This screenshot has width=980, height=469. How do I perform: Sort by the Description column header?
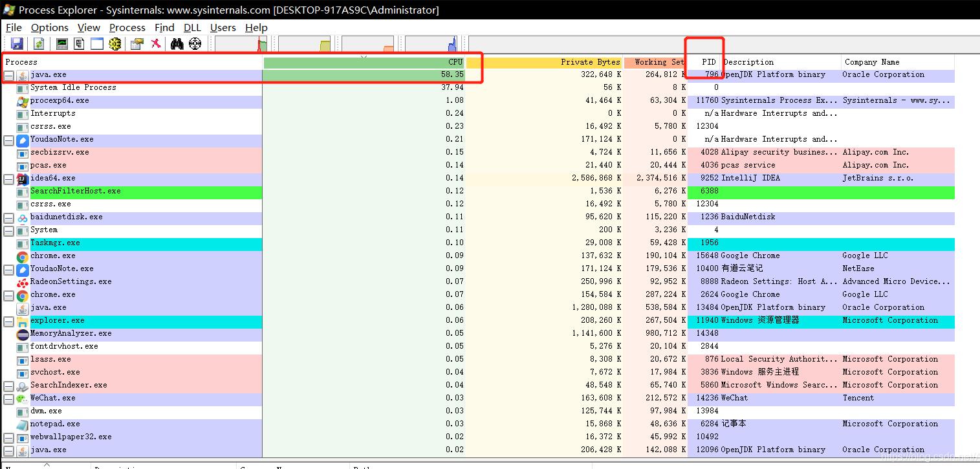click(781, 62)
